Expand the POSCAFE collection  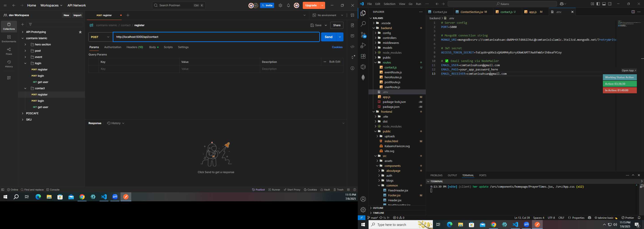pos(23,114)
